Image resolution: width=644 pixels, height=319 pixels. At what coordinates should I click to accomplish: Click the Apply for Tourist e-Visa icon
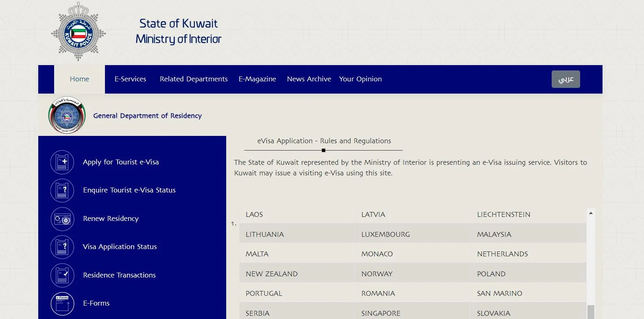pyautogui.click(x=62, y=162)
